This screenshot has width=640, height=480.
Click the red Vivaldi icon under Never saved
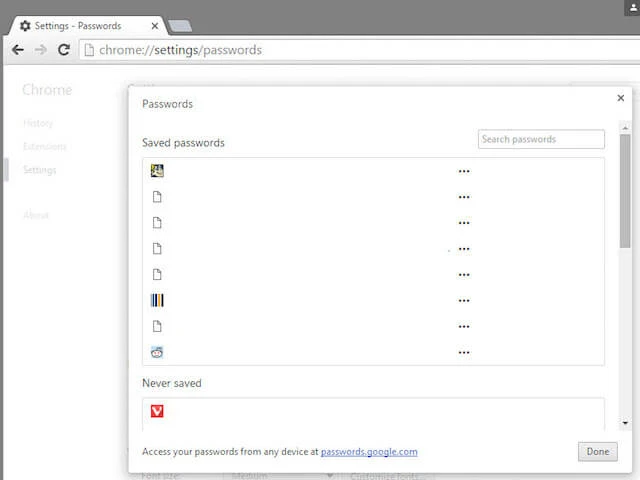point(157,411)
